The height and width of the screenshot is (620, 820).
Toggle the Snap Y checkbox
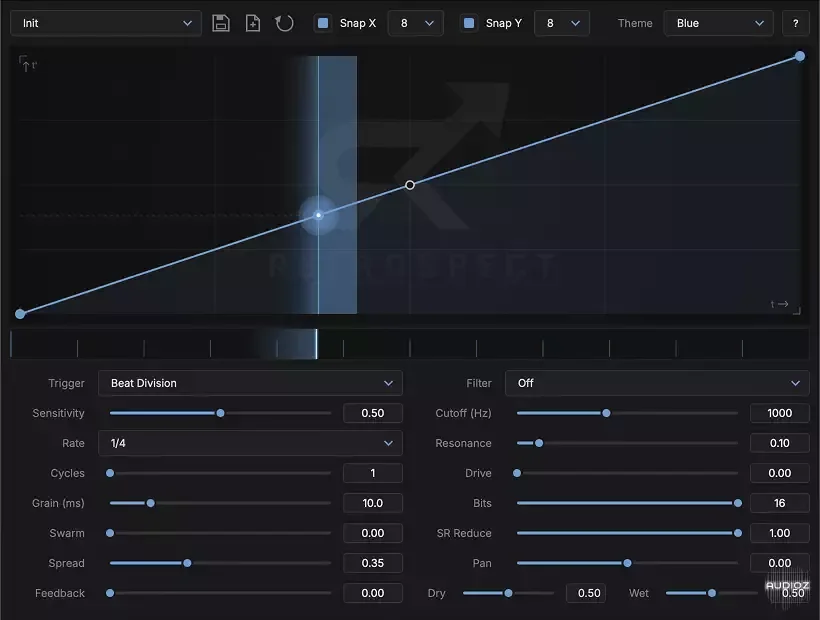(x=469, y=23)
